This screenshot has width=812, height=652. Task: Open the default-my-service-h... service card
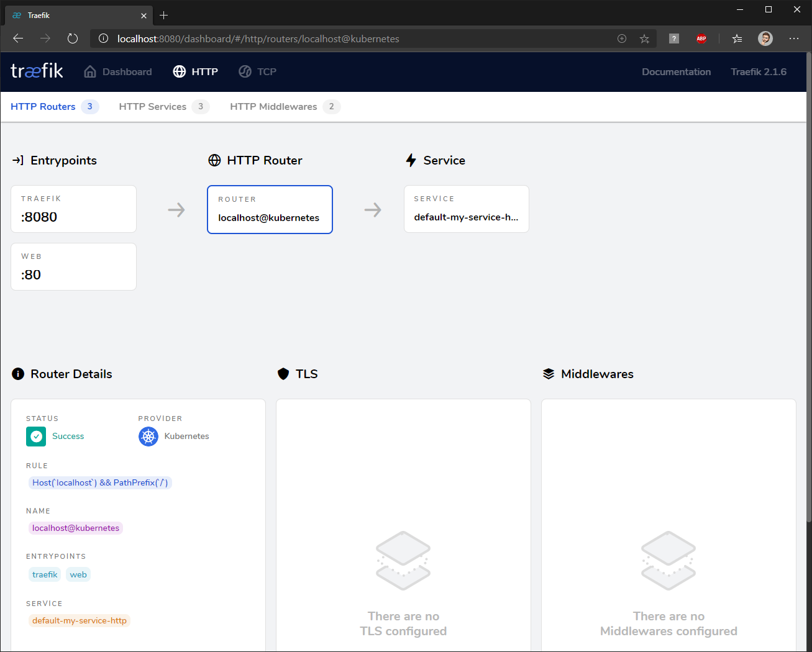tap(467, 209)
